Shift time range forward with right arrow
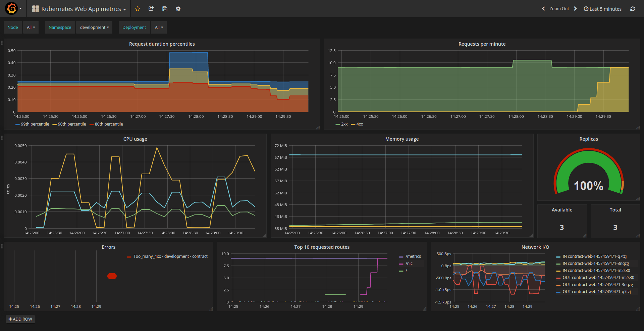644x331 pixels. pyautogui.click(x=575, y=9)
